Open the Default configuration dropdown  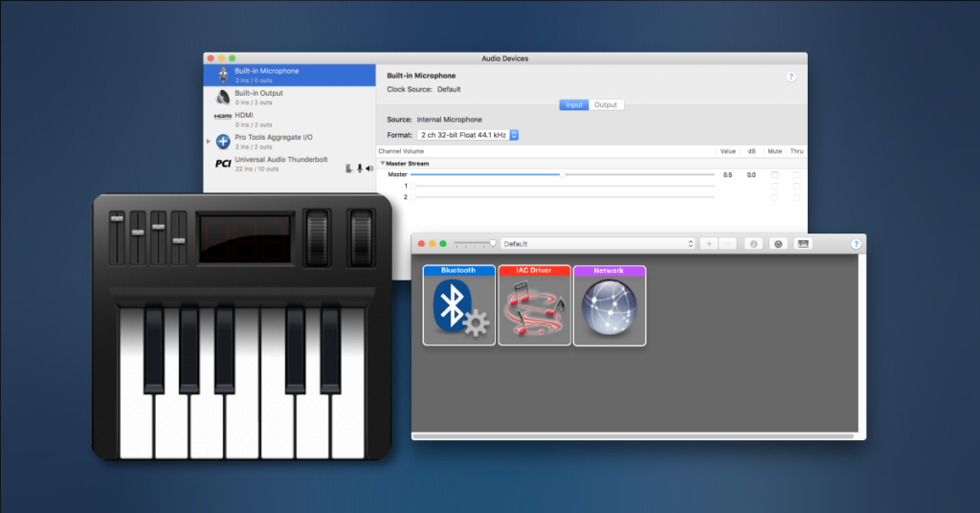598,244
